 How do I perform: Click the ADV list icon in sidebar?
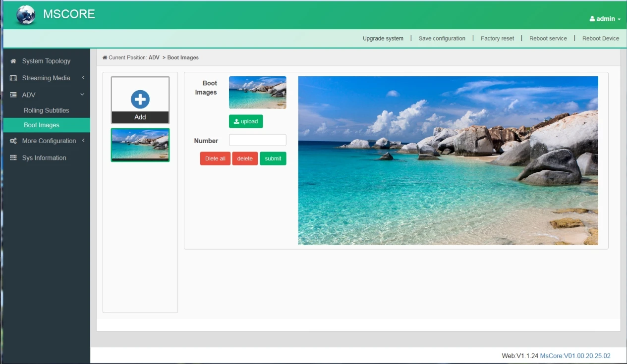click(x=13, y=95)
